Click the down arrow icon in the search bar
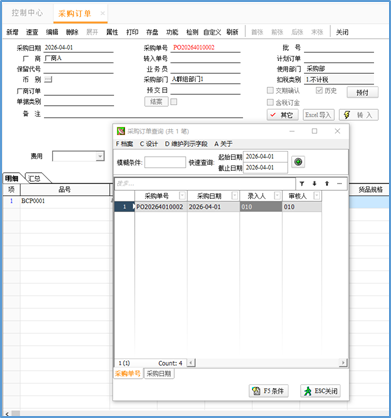Viewport: 391px width, 418px height. pos(314,184)
